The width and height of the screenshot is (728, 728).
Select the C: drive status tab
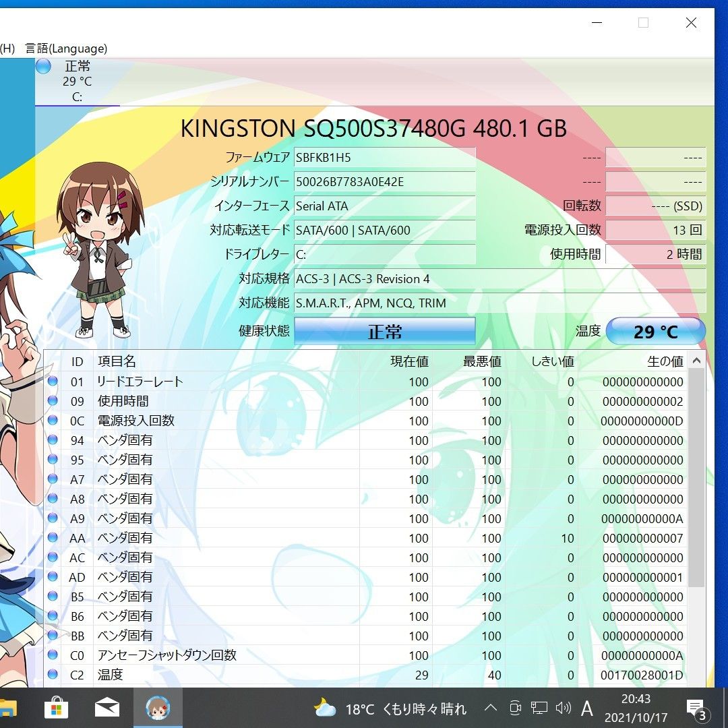pyautogui.click(x=77, y=82)
